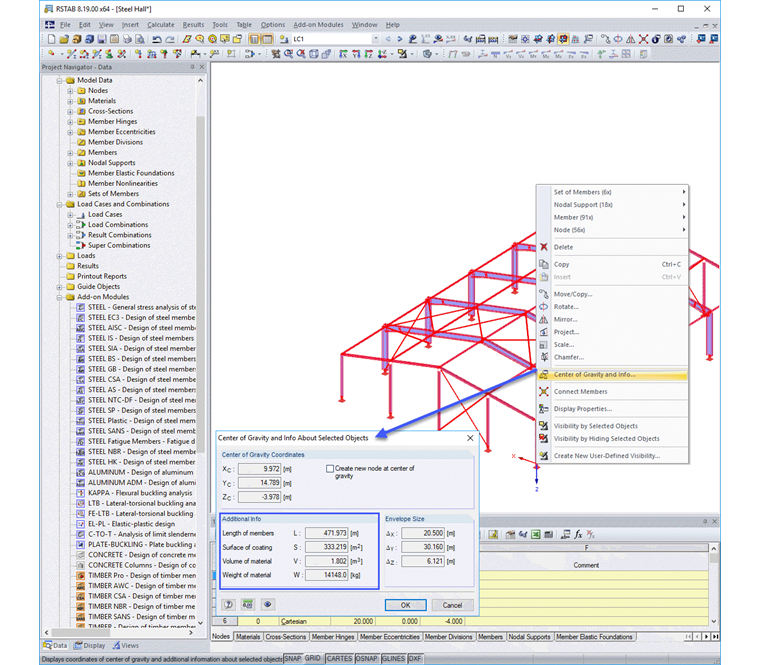
Task: Click the axial force N result icon
Action: 495,54
